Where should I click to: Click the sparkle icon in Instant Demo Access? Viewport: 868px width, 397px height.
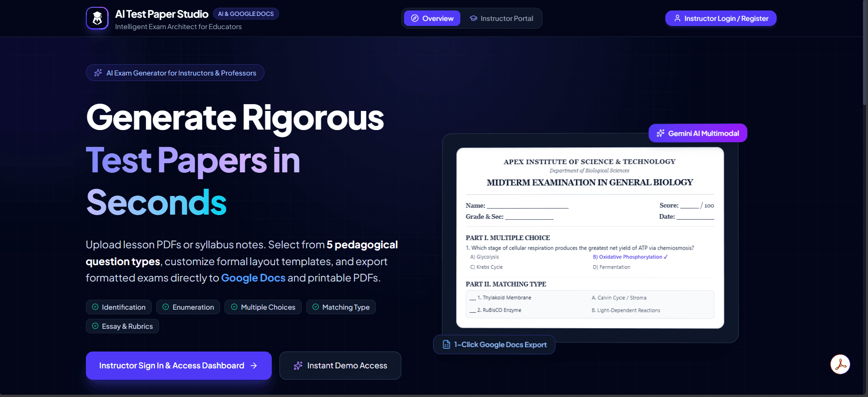point(298,366)
